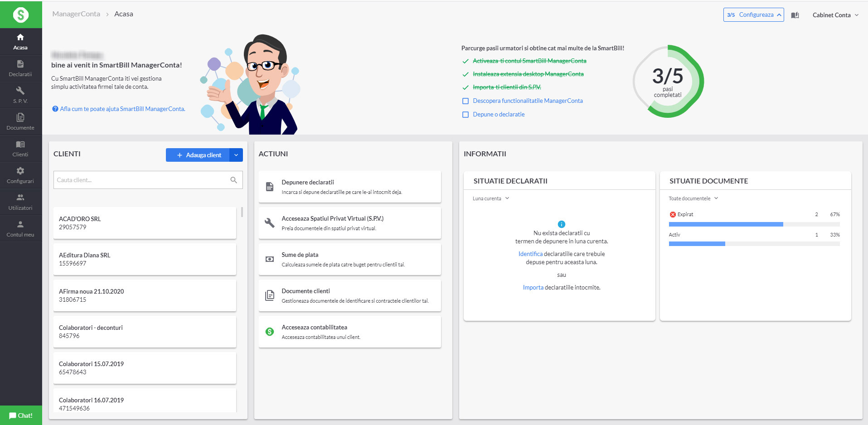Image resolution: width=868 pixels, height=425 pixels.
Task: Open the Cabinet Conta account menu
Action: [x=835, y=15]
